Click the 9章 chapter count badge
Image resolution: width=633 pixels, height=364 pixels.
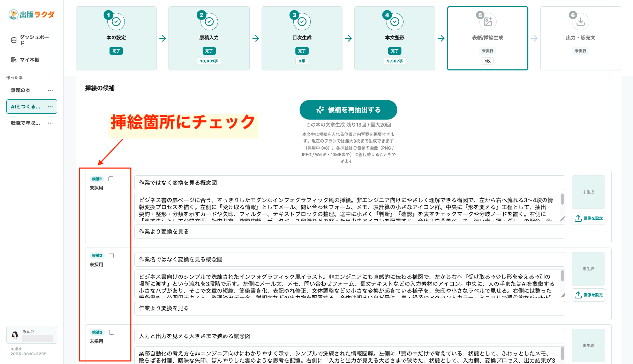coord(302,61)
